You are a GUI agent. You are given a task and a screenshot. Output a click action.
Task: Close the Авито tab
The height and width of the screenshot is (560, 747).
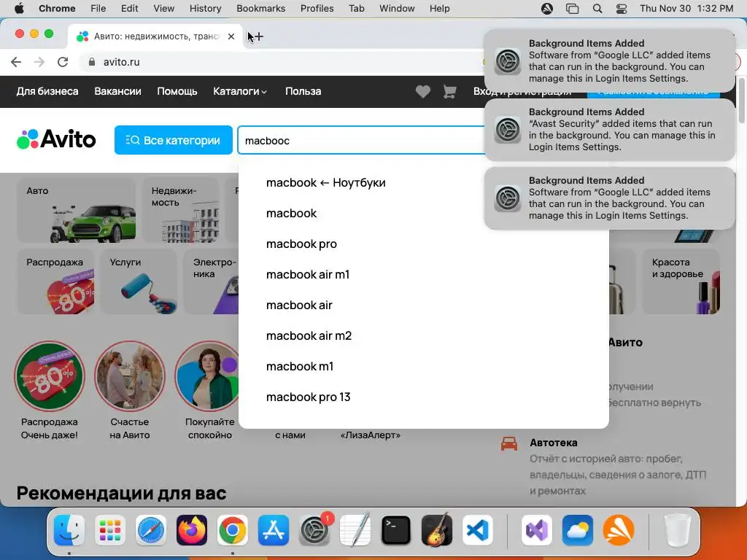(x=231, y=36)
